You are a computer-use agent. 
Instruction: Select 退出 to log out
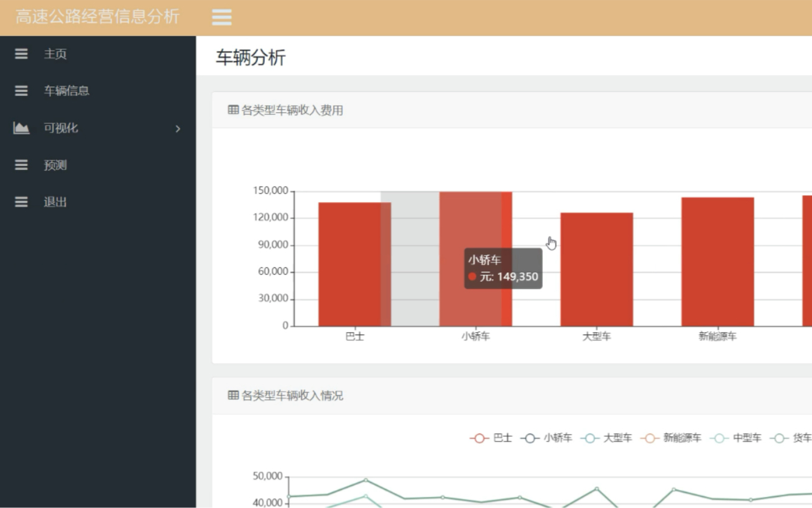tap(98, 202)
